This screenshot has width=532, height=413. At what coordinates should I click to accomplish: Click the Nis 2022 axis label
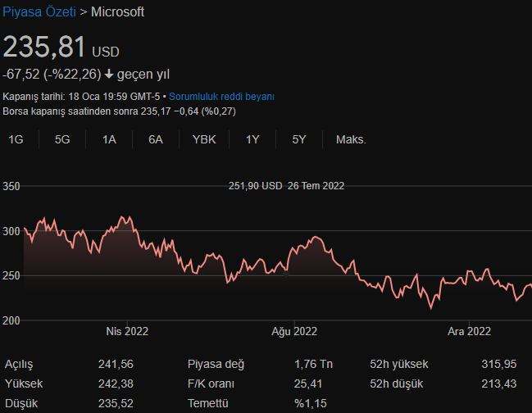[127, 332]
